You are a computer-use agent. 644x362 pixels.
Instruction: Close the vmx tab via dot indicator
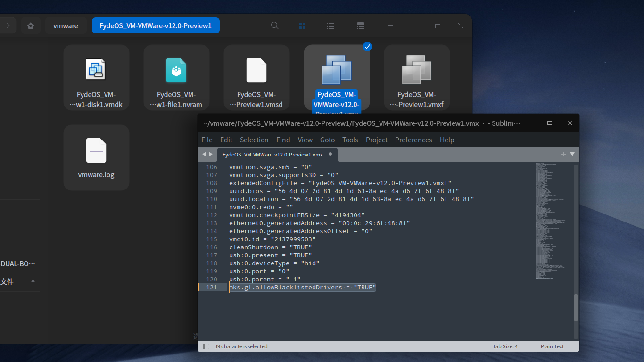coord(330,154)
